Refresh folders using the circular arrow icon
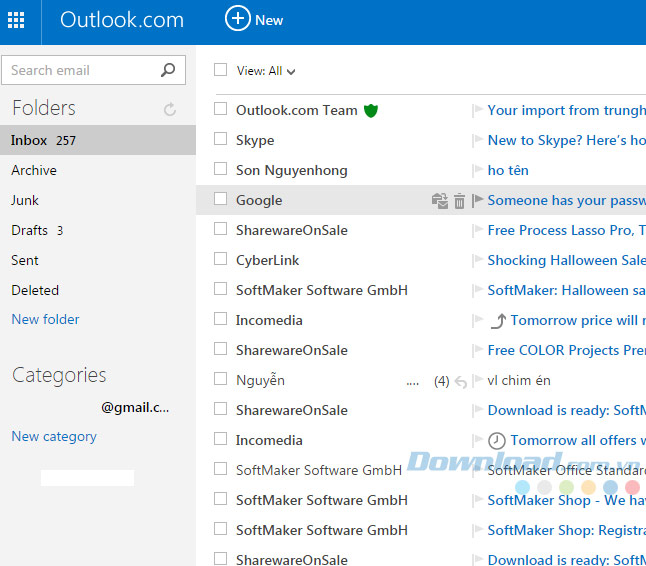The image size is (646, 566). (170, 109)
